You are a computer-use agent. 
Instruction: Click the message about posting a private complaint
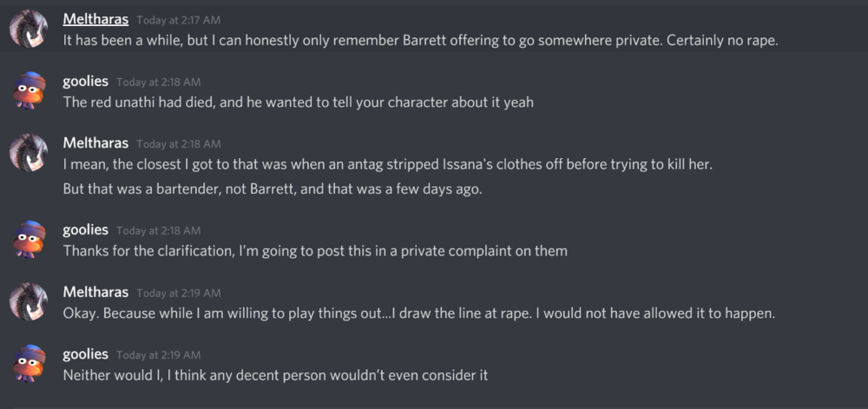[314, 251]
